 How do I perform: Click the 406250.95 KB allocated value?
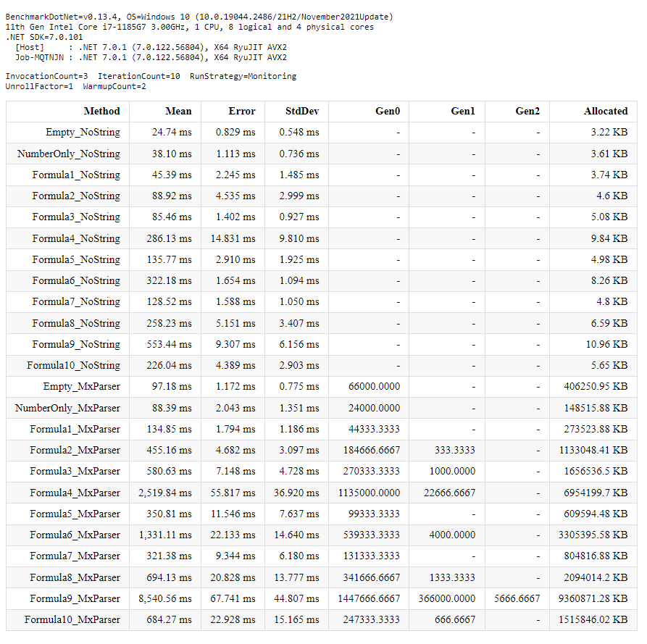point(596,387)
